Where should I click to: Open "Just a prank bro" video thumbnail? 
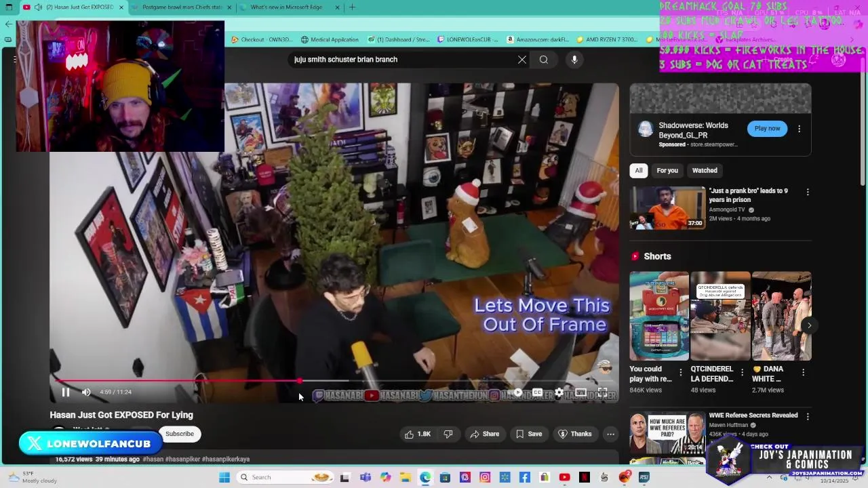point(667,208)
